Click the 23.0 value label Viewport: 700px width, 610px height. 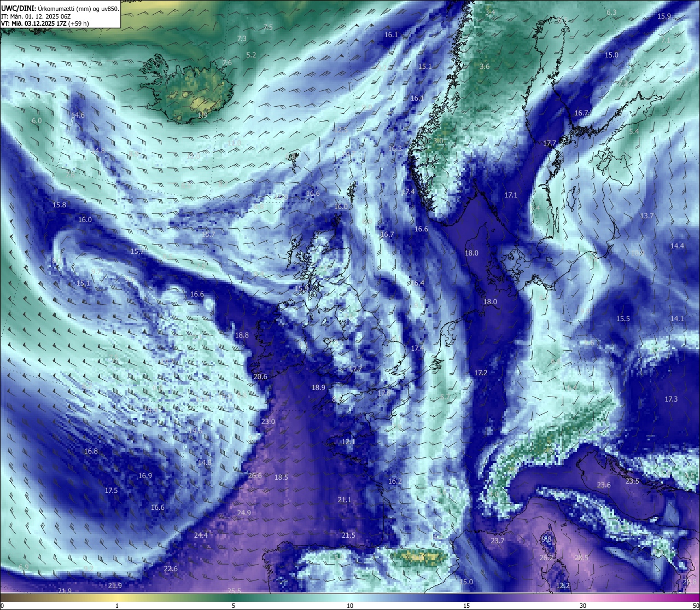(x=268, y=421)
